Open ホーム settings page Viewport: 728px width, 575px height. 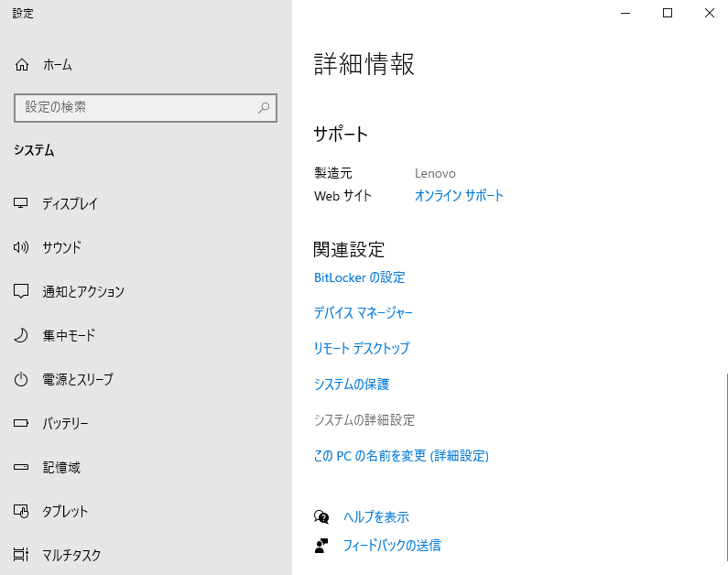[x=58, y=65]
